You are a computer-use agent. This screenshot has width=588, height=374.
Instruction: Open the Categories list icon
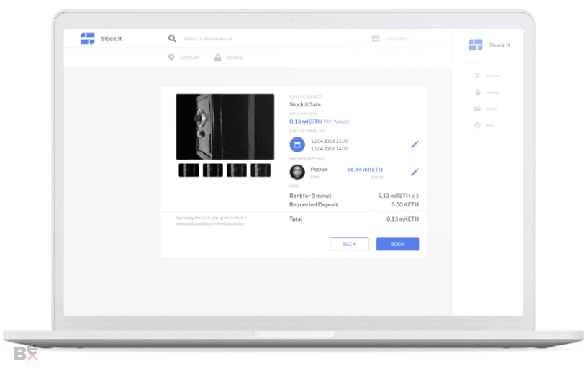(376, 38)
